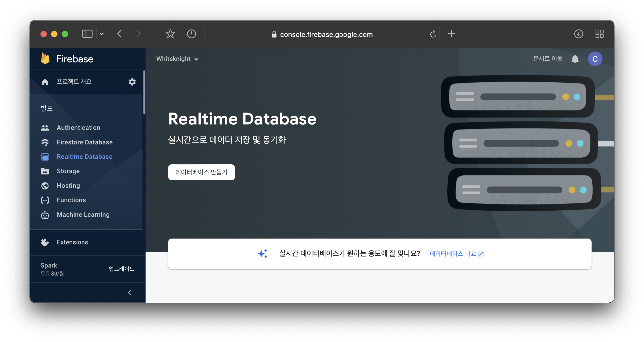Image resolution: width=644 pixels, height=342 pixels.
Task: Reload the page with refresh icon
Action: click(433, 34)
